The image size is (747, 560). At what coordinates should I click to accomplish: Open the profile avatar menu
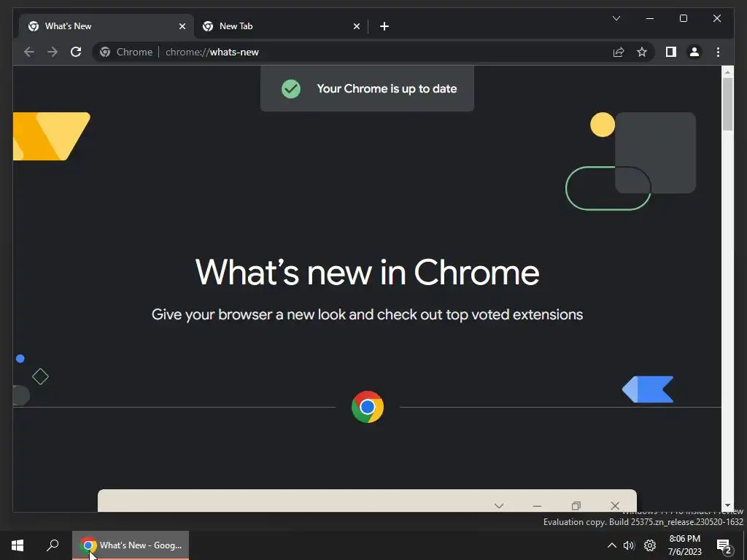tap(694, 52)
